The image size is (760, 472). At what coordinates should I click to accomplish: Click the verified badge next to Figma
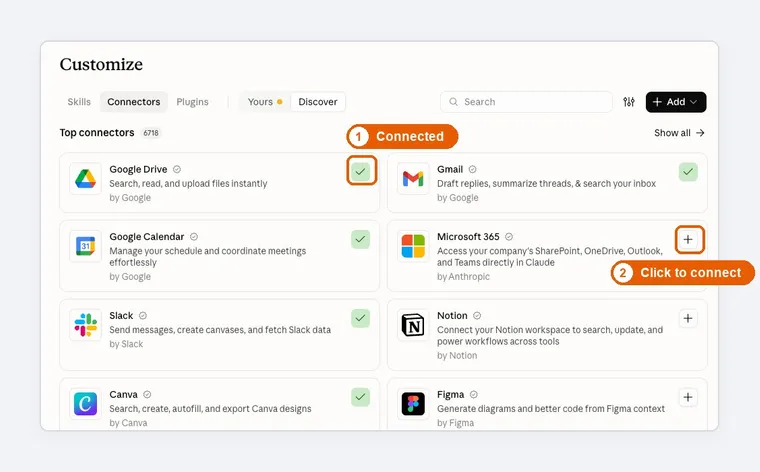[474, 394]
